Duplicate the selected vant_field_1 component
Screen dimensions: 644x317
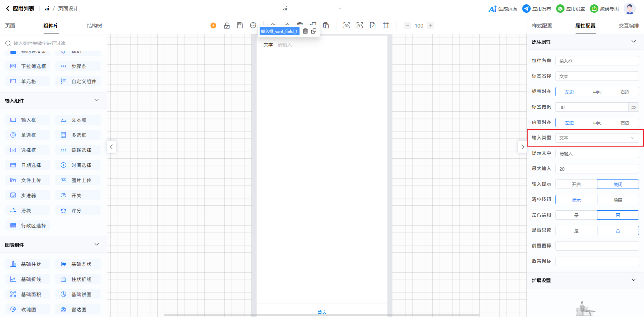tap(314, 31)
